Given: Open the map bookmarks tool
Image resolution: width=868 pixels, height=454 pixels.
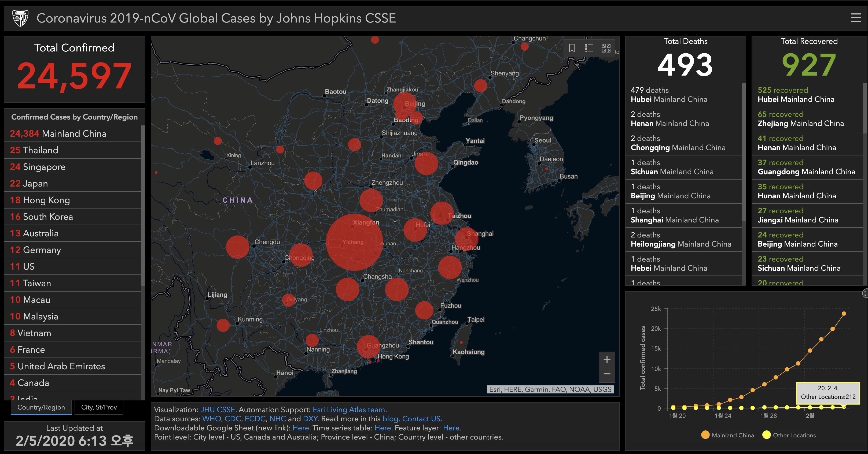Looking at the screenshot, I should [572, 48].
